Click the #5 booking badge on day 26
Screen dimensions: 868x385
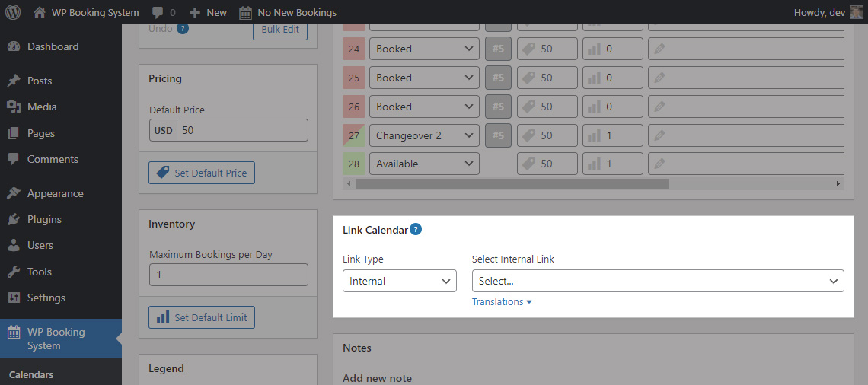pos(498,107)
